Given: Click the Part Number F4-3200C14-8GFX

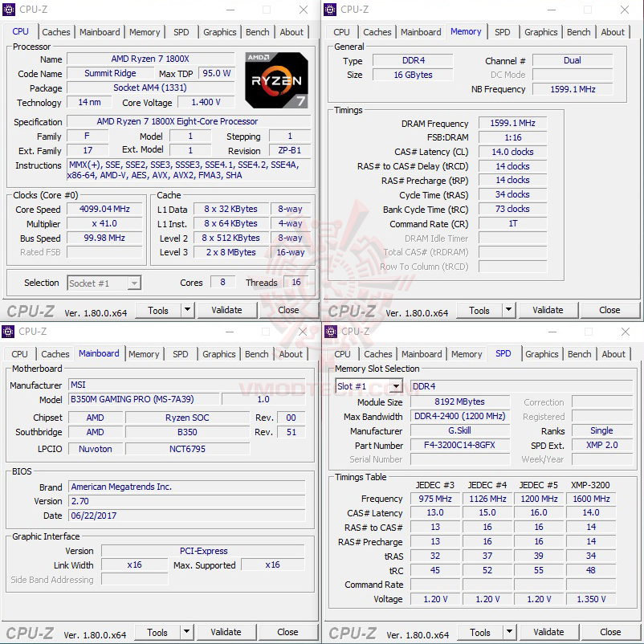Looking at the screenshot, I should tap(459, 445).
